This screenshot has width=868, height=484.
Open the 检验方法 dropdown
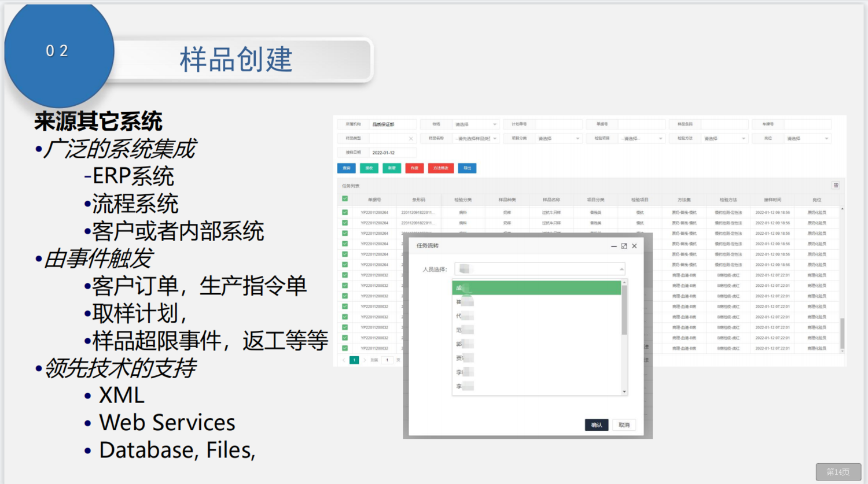click(725, 139)
